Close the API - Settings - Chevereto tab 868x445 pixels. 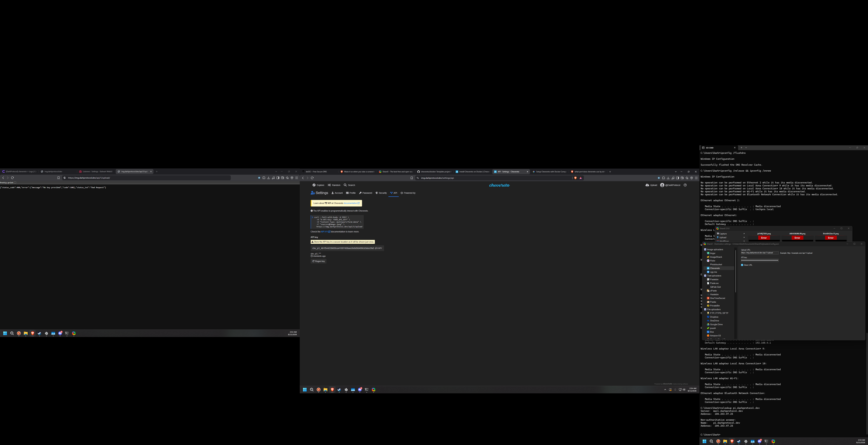coord(527,172)
